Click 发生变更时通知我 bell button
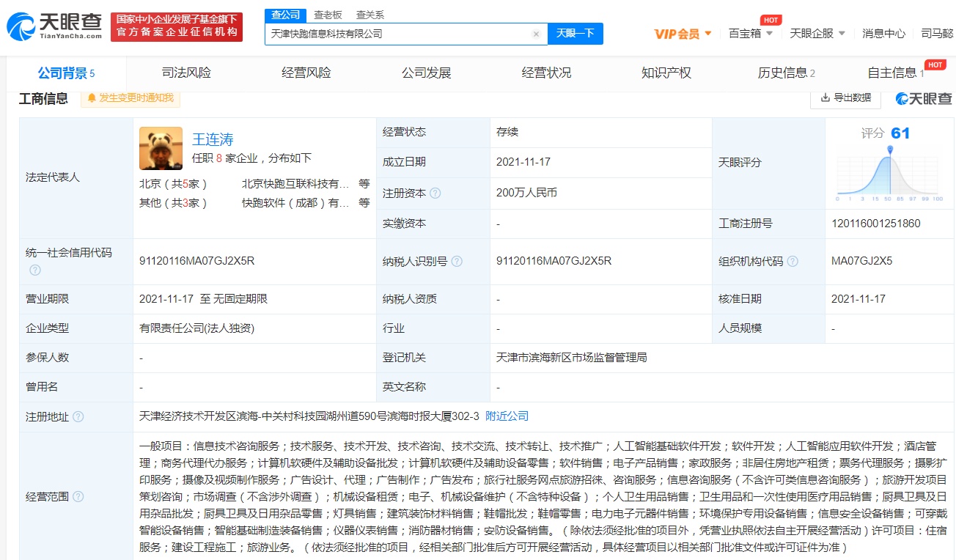Image resolution: width=956 pixels, height=560 pixels. [130, 97]
